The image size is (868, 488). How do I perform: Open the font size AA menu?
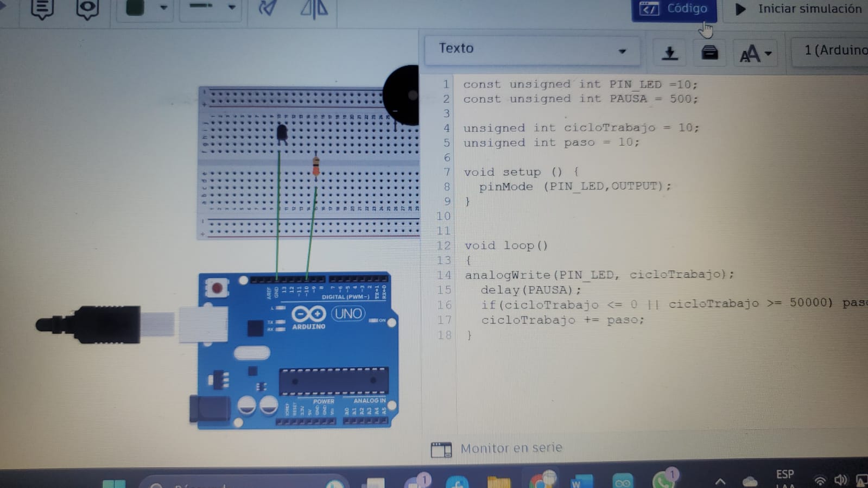[x=755, y=53]
